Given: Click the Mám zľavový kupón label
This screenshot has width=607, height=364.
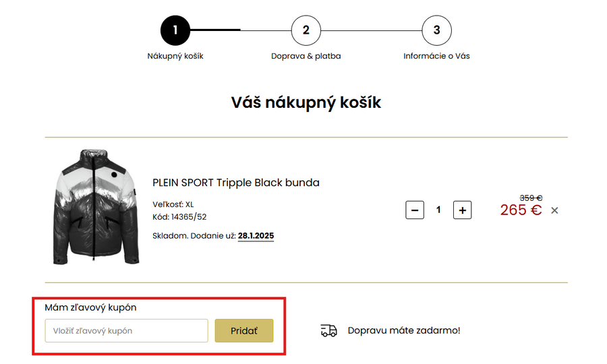Looking at the screenshot, I should (90, 307).
